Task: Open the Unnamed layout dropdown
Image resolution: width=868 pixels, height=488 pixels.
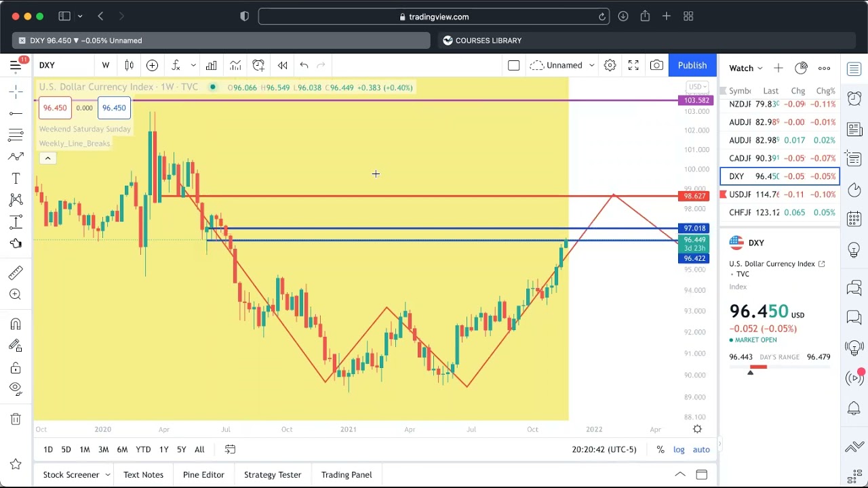Action: click(x=562, y=65)
